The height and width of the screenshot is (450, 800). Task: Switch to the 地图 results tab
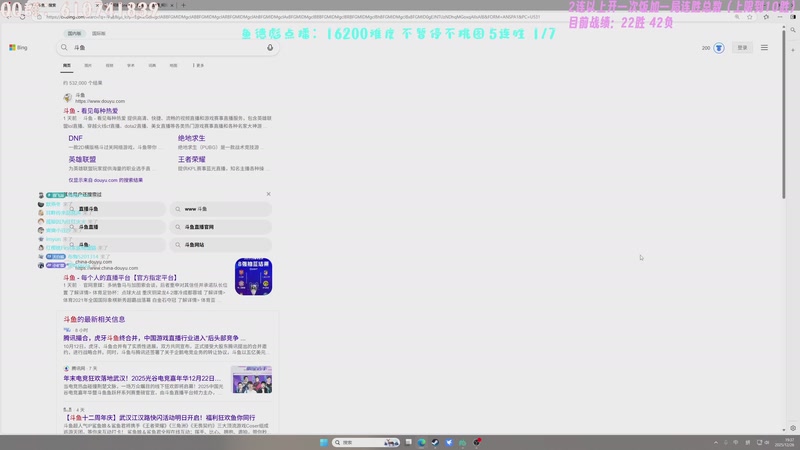[x=173, y=65]
